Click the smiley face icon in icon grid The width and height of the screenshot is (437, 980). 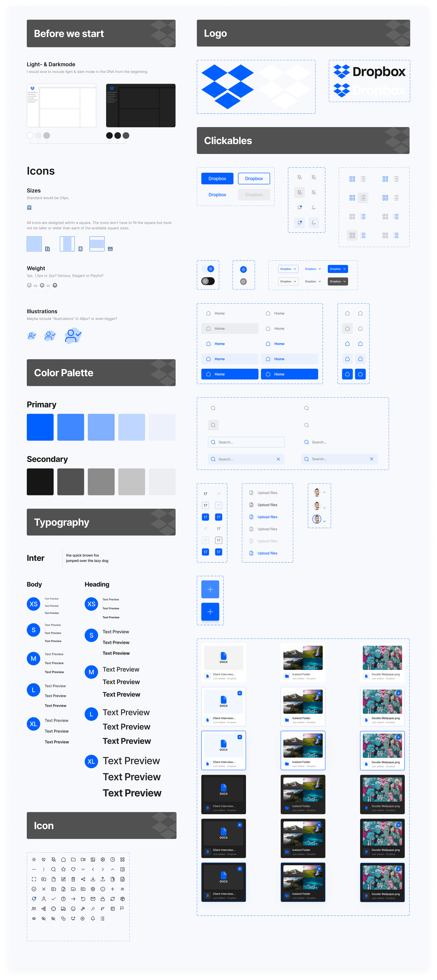tap(73, 909)
